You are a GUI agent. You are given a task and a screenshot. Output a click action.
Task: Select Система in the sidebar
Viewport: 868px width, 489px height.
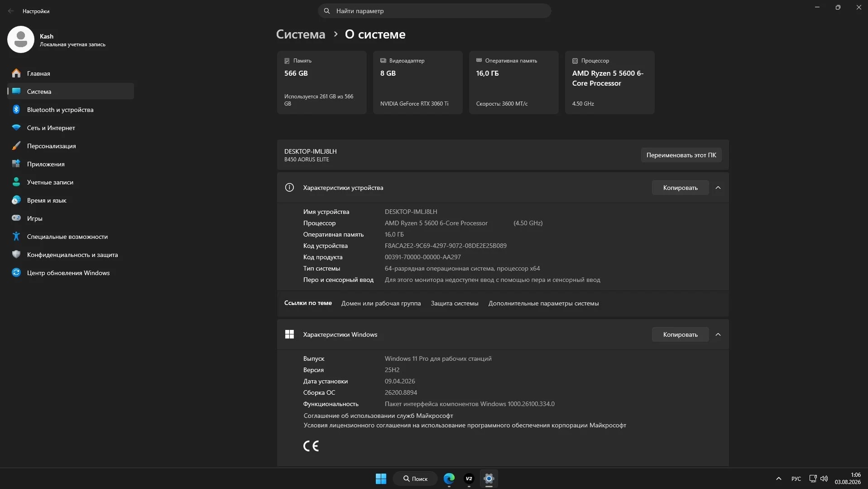(x=71, y=91)
